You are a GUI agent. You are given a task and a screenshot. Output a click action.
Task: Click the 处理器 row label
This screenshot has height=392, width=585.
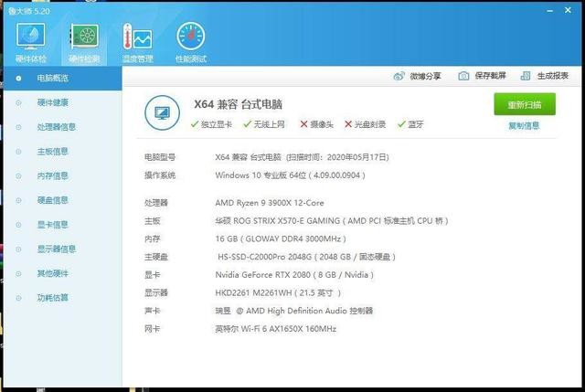tap(156, 203)
